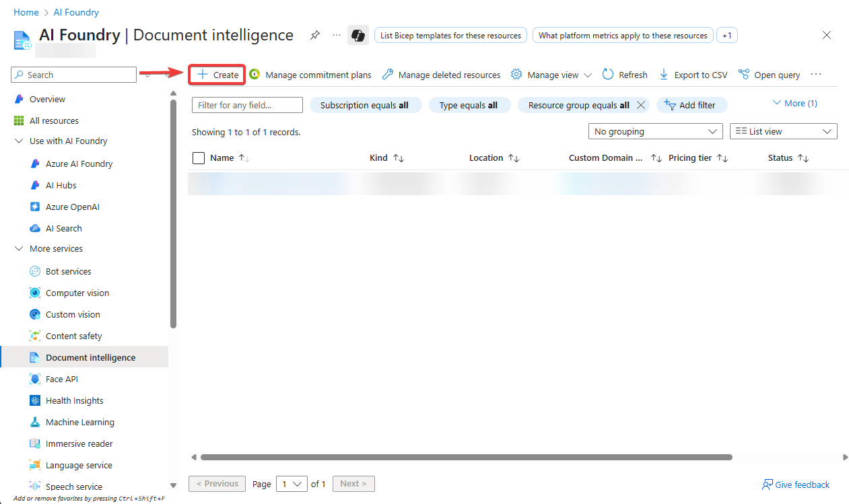Viewport: 849px width, 504px height.
Task: Open the No grouping dropdown
Action: [x=655, y=131]
